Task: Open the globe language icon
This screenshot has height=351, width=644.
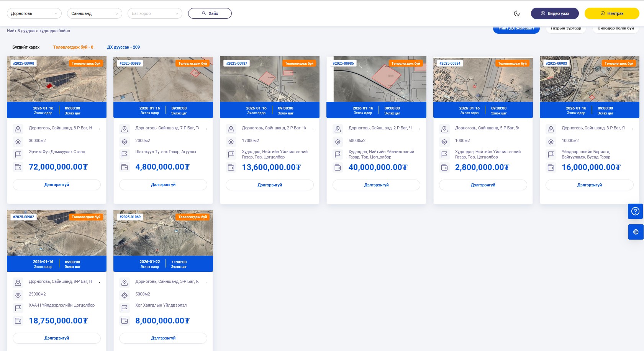Action: pos(636,232)
